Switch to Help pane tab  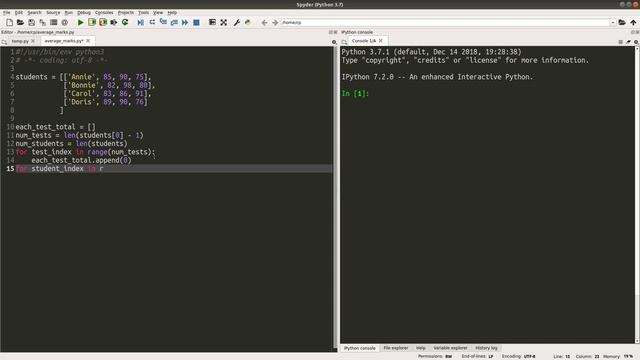pyautogui.click(x=421, y=348)
